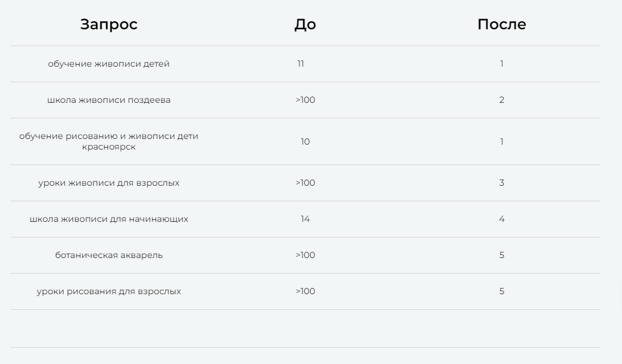Click '>100' in the 'школа живописи поздеева' row
Viewport: 622px width, 364px height.
[x=305, y=100]
